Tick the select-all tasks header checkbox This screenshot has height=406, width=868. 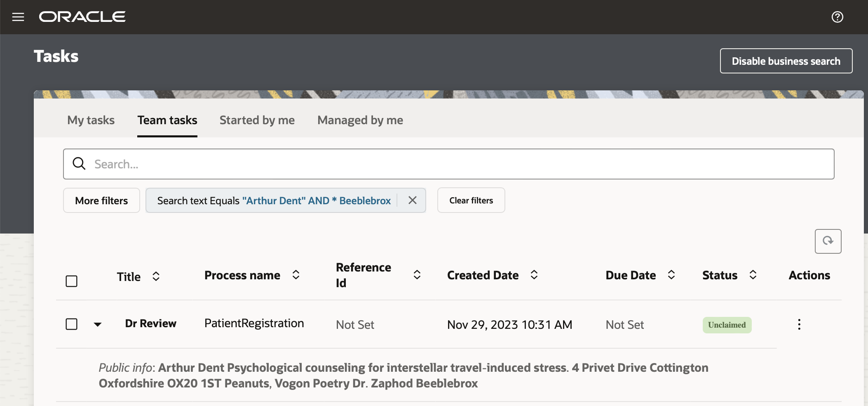tap(72, 281)
